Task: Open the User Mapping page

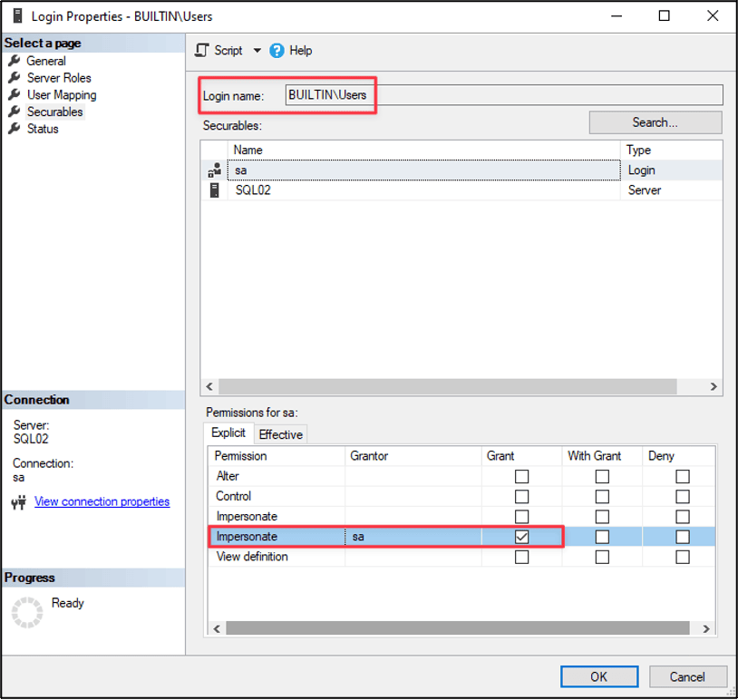Action: tap(62, 94)
